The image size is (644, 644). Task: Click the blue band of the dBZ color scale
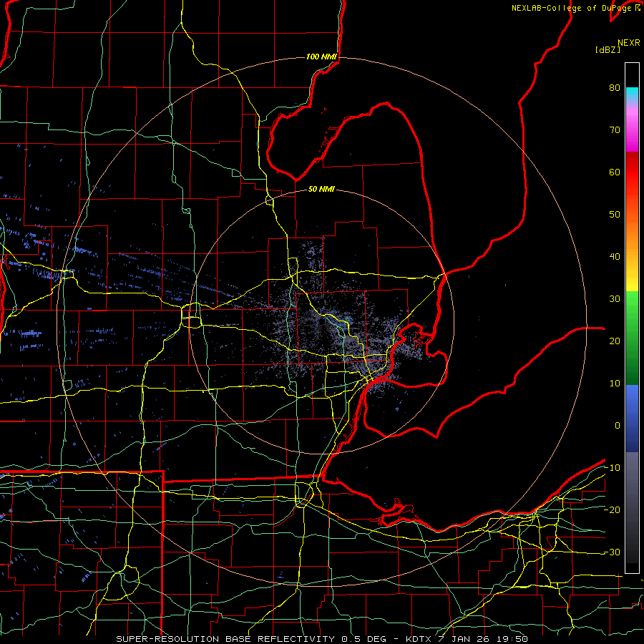(632, 418)
